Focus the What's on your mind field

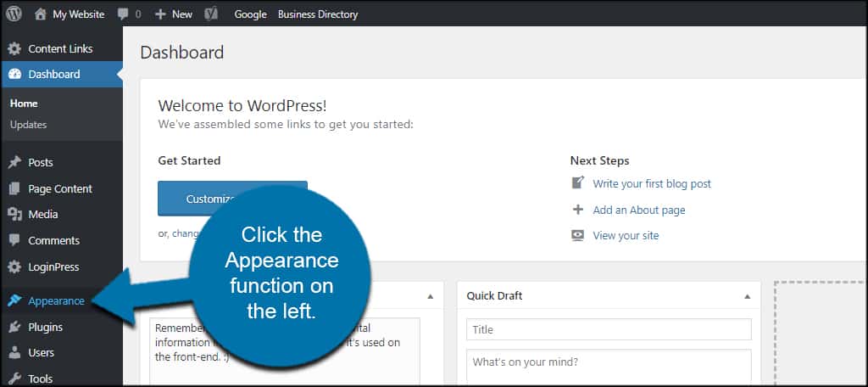pyautogui.click(x=609, y=367)
